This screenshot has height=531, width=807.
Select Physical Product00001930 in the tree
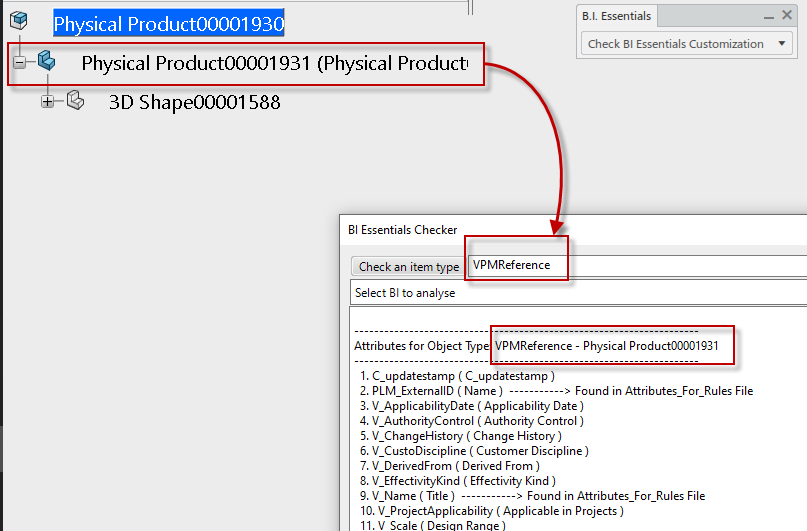coord(168,23)
